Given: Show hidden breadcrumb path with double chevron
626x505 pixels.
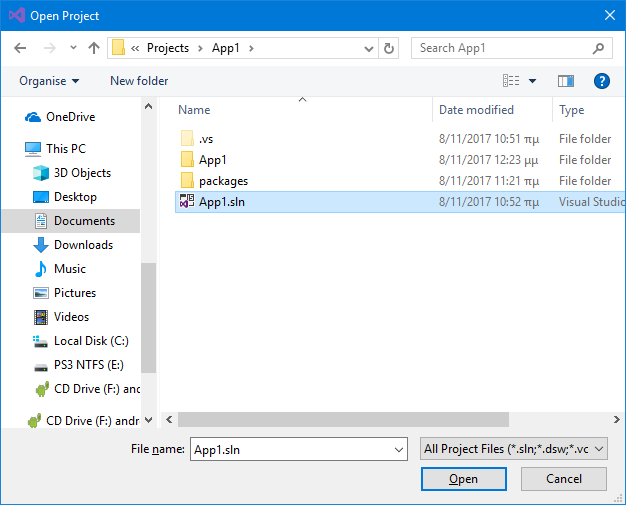Looking at the screenshot, I should tap(135, 48).
